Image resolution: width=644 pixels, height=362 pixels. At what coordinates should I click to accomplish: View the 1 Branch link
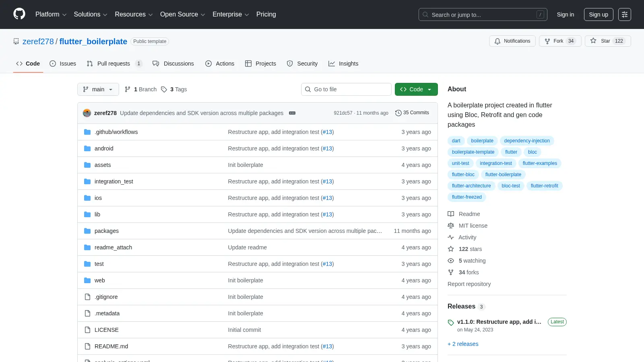pos(140,89)
